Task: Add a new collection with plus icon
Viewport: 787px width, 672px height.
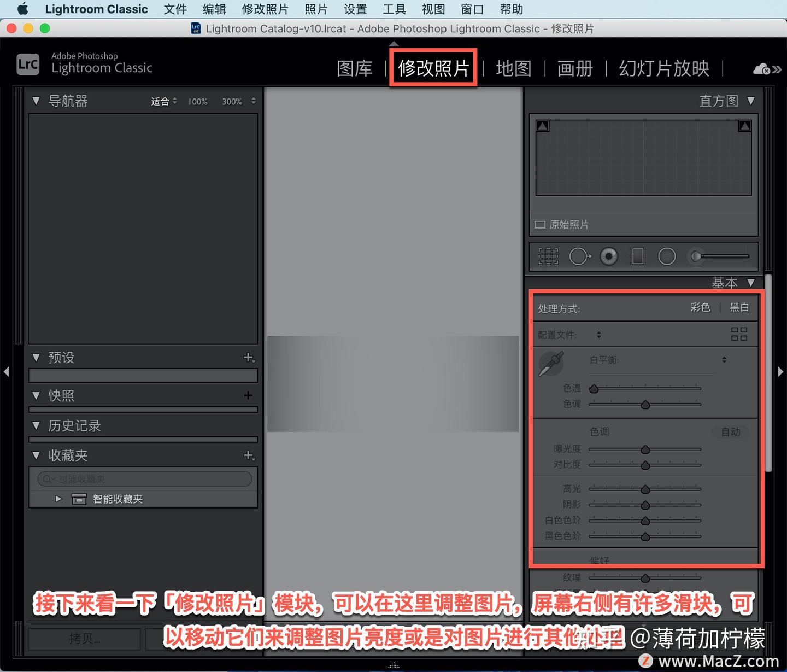Action: [249, 455]
